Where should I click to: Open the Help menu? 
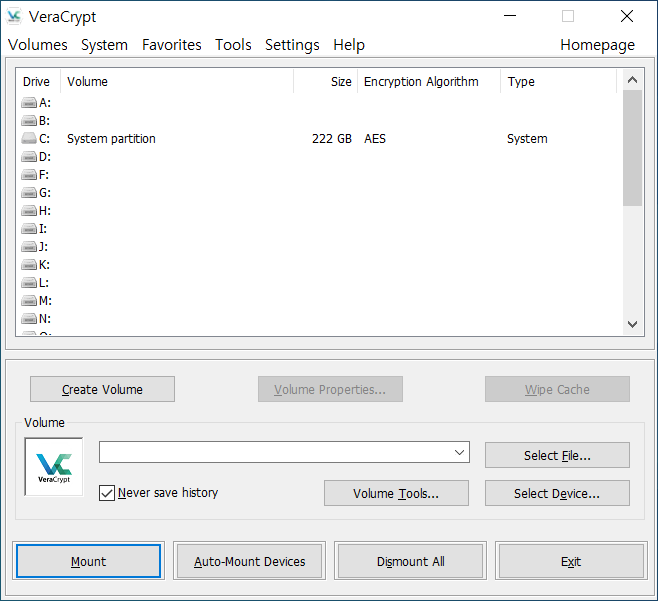pos(349,44)
